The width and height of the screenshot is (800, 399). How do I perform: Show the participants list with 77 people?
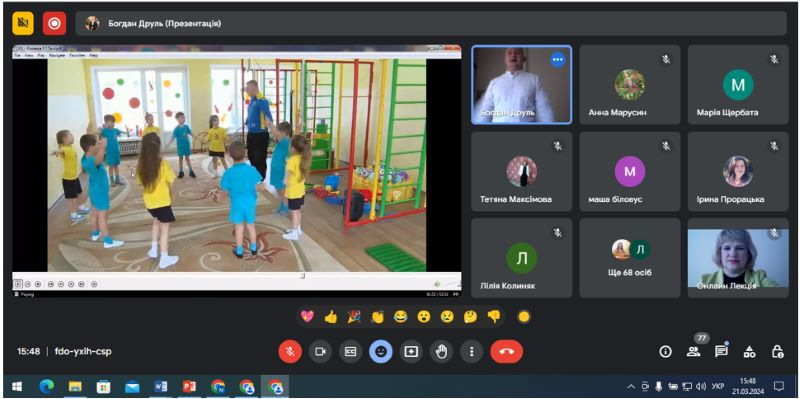pos(693,351)
